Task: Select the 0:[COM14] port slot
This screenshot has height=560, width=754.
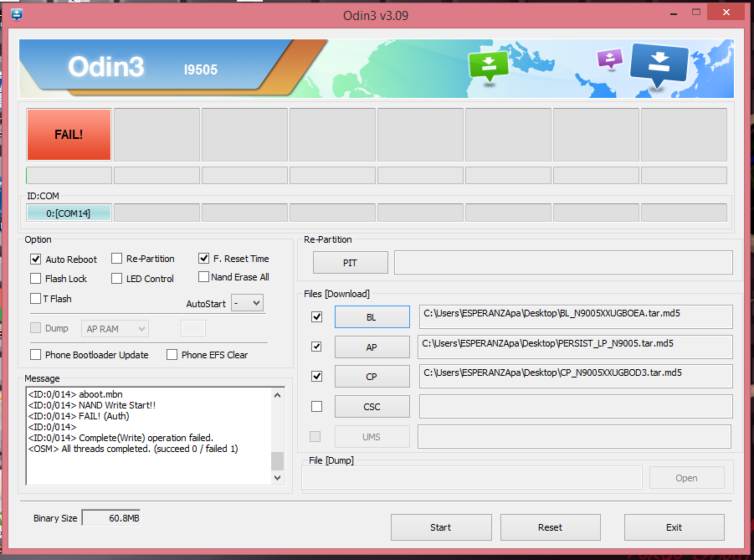Action: [x=69, y=213]
